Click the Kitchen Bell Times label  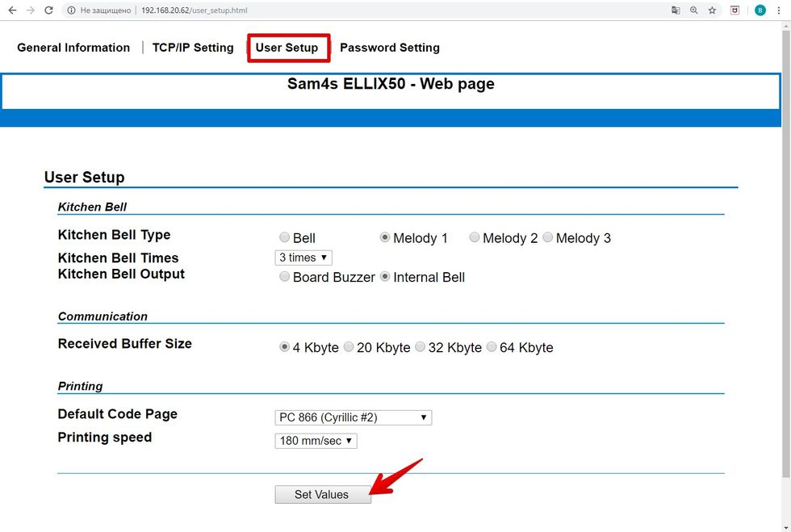[x=119, y=258]
